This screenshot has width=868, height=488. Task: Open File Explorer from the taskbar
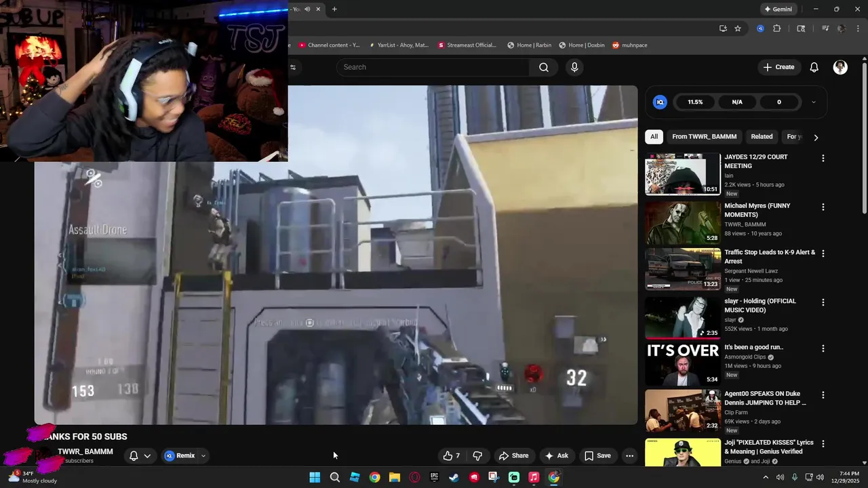click(395, 477)
